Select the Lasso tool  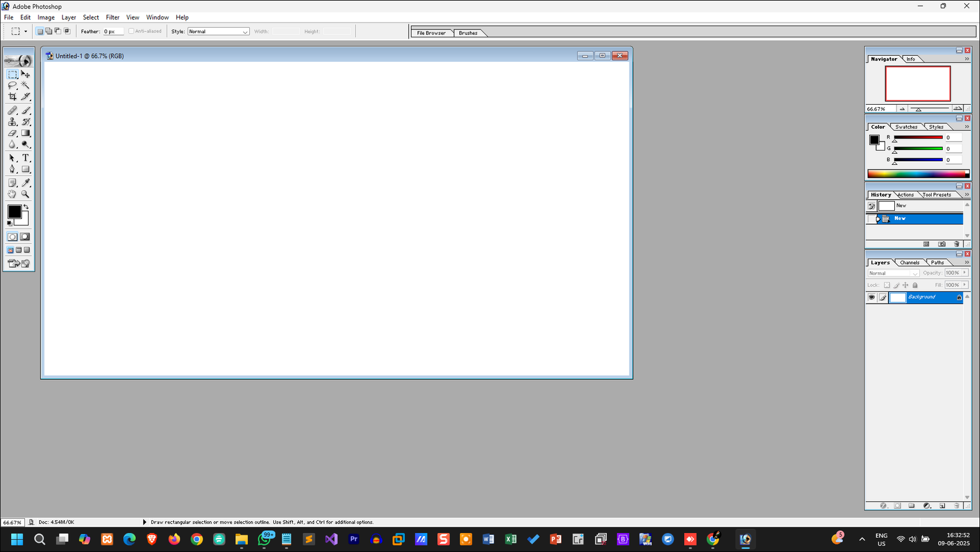(x=12, y=85)
